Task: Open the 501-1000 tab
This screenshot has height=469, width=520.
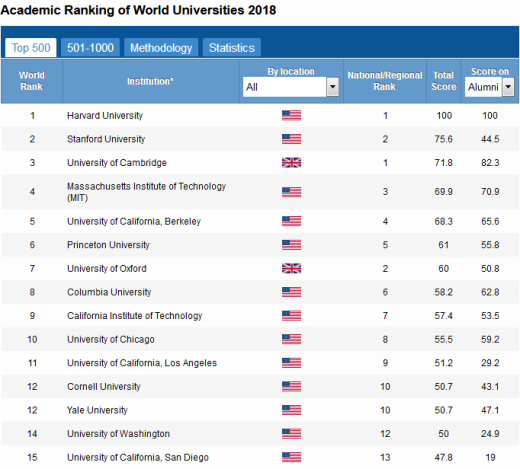Action: [90, 48]
